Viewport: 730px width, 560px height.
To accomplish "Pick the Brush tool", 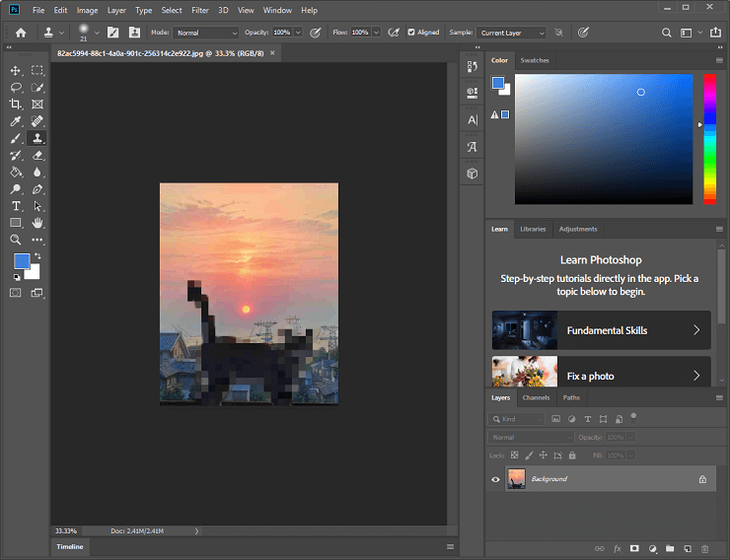I will (x=16, y=138).
